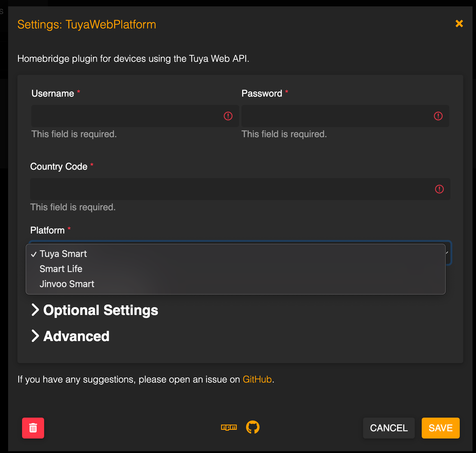Save the plugin settings
This screenshot has height=453, width=476.
click(x=441, y=428)
